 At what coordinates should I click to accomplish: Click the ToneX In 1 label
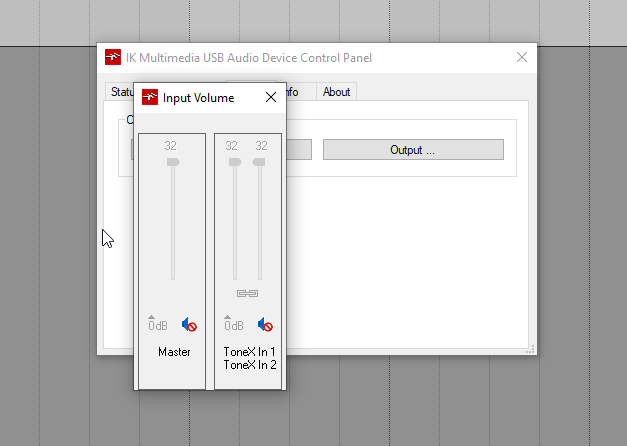pos(249,352)
